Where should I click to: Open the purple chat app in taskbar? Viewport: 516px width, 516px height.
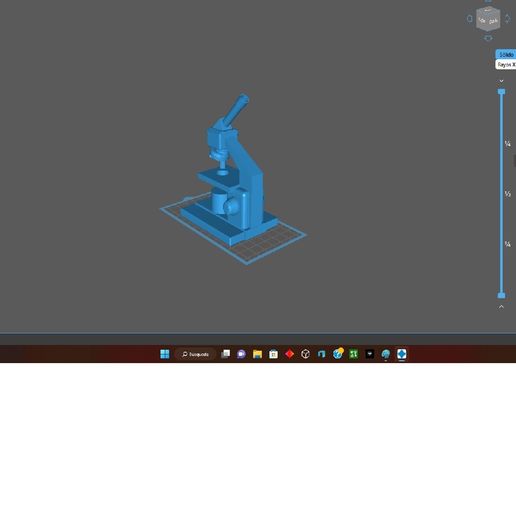pyautogui.click(x=241, y=354)
